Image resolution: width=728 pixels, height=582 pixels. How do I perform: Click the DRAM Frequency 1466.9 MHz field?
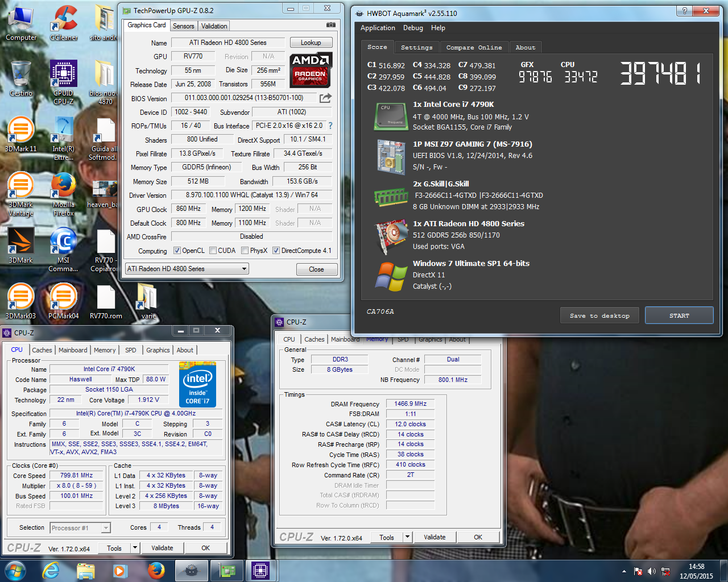tap(410, 404)
